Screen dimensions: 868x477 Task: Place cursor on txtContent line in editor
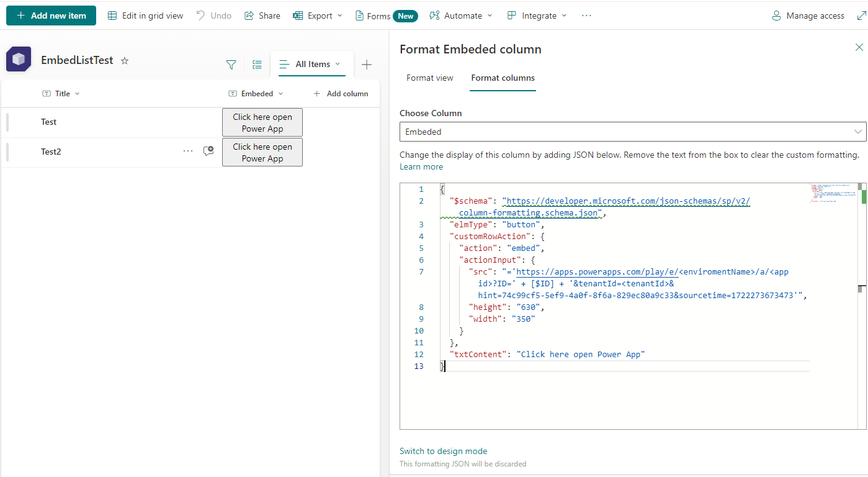pyautogui.click(x=547, y=354)
